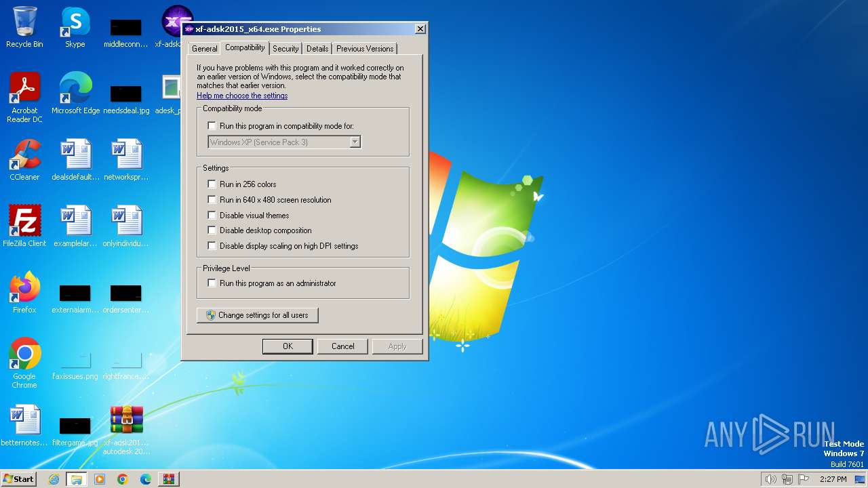Launch Firefox from the desktop
Viewport: 868px width, 488px height.
(24, 293)
